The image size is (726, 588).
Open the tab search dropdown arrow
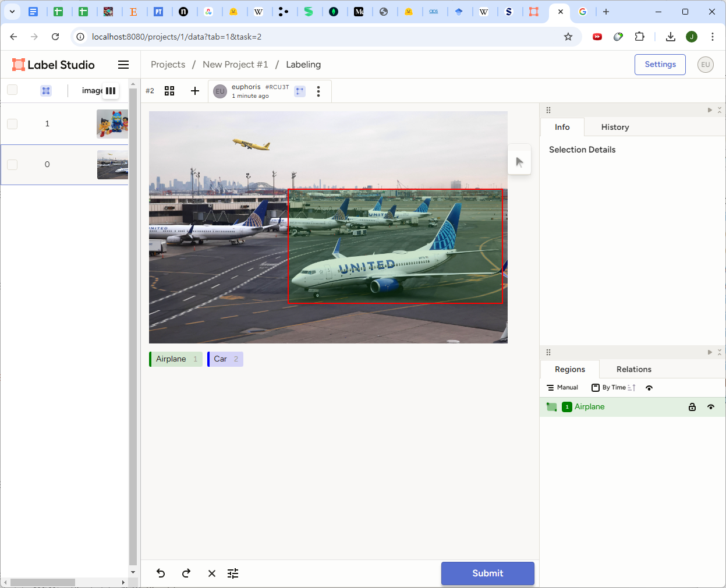coord(12,12)
